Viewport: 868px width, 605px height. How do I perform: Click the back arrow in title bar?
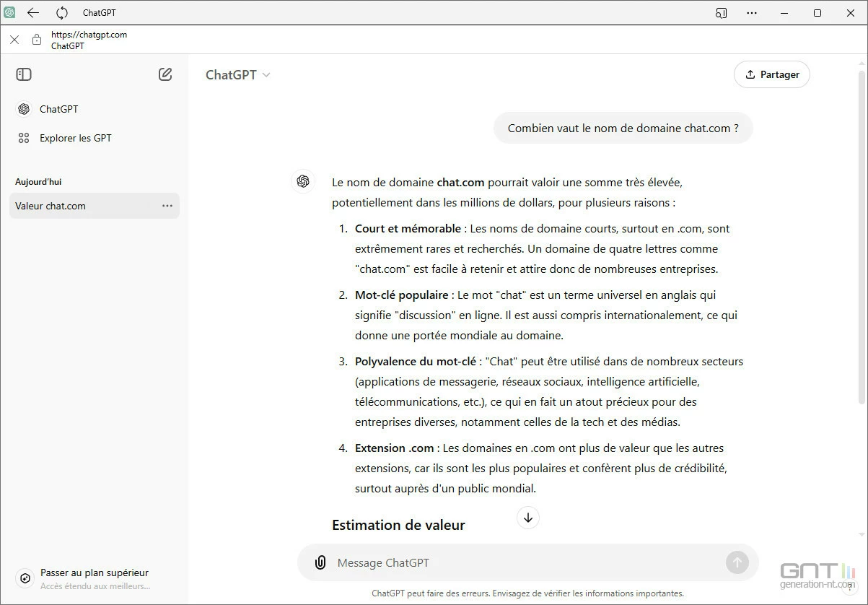click(x=33, y=13)
